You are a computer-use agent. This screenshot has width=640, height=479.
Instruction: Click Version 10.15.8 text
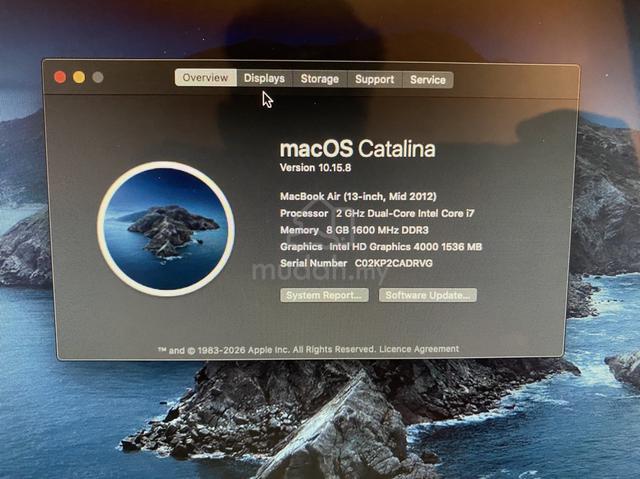[x=315, y=168]
